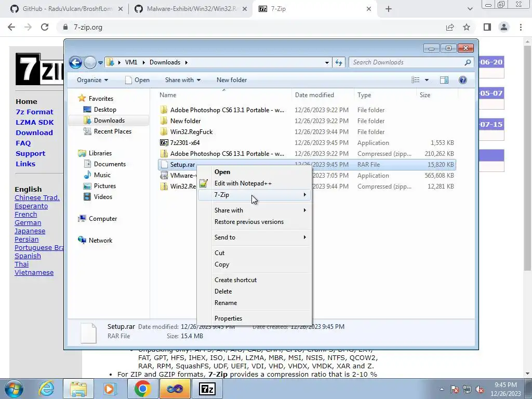Choose Copy in context menu
The width and height of the screenshot is (532, 399).
(x=255, y=264)
